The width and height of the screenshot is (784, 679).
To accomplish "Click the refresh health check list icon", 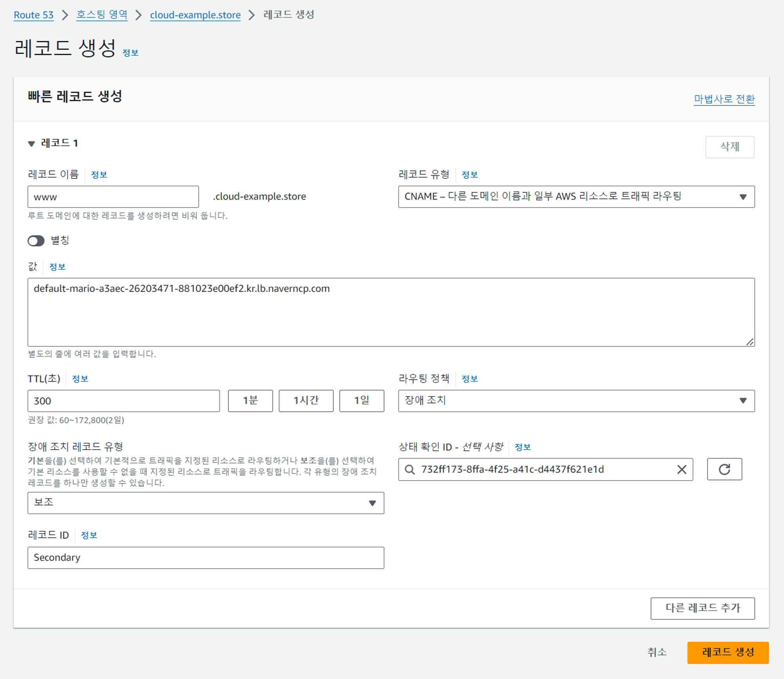I will 724,469.
